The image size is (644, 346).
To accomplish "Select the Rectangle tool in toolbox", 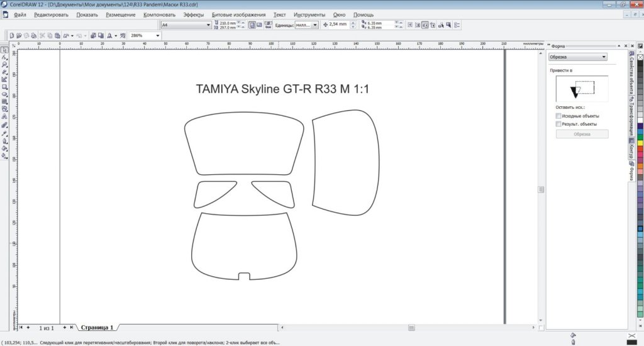I will 4,87.
